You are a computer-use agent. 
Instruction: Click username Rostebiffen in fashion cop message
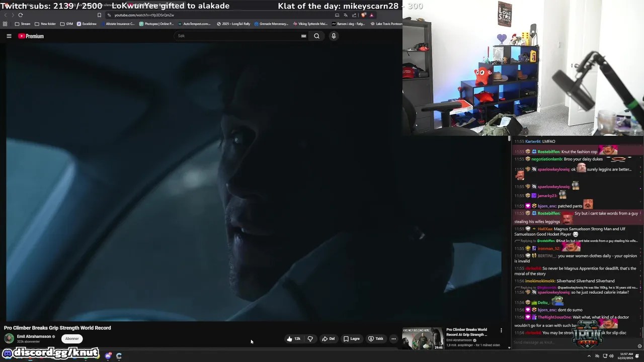pyautogui.click(x=549, y=152)
